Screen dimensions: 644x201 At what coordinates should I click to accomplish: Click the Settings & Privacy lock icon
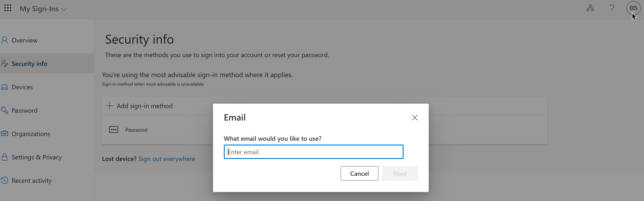point(4,157)
